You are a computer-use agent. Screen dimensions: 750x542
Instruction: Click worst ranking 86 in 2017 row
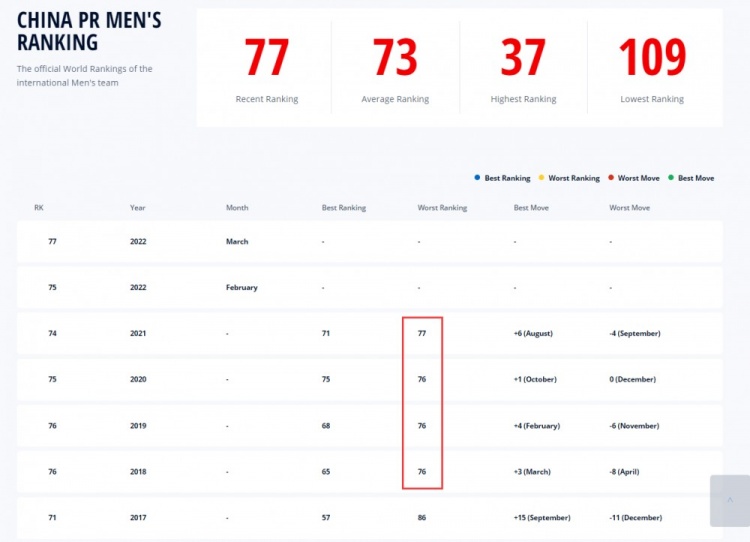tap(422, 518)
